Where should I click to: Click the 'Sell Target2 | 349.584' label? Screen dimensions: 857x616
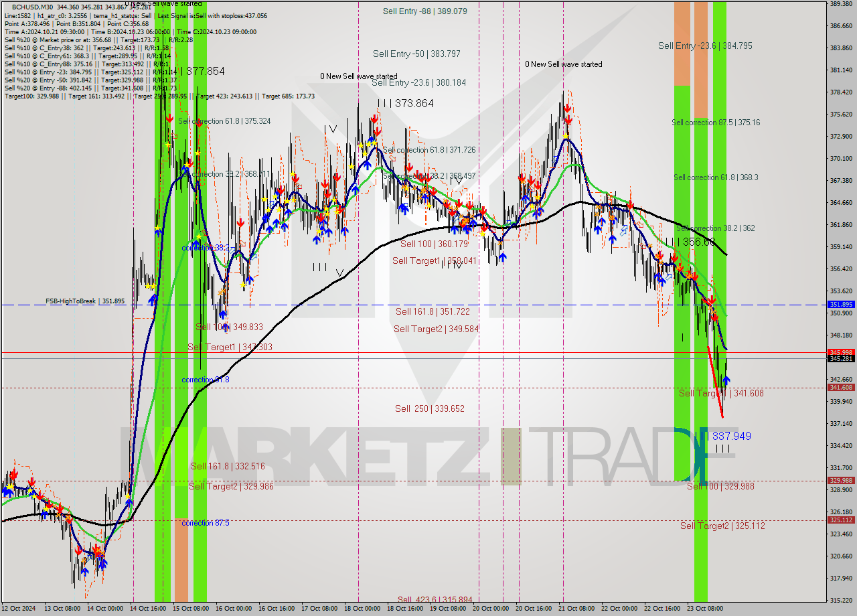pyautogui.click(x=437, y=329)
